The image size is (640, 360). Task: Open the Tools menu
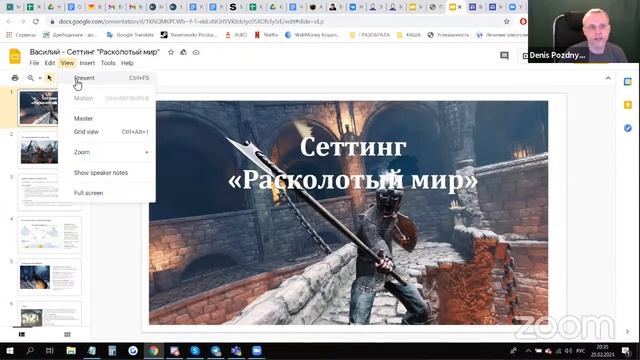[x=108, y=63]
